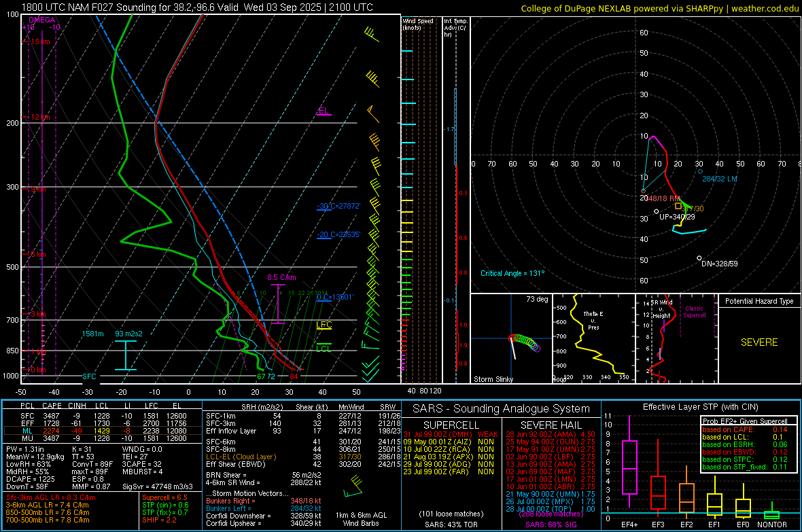Select the EFF parcel row
This screenshot has height=532, width=802.
103,423
